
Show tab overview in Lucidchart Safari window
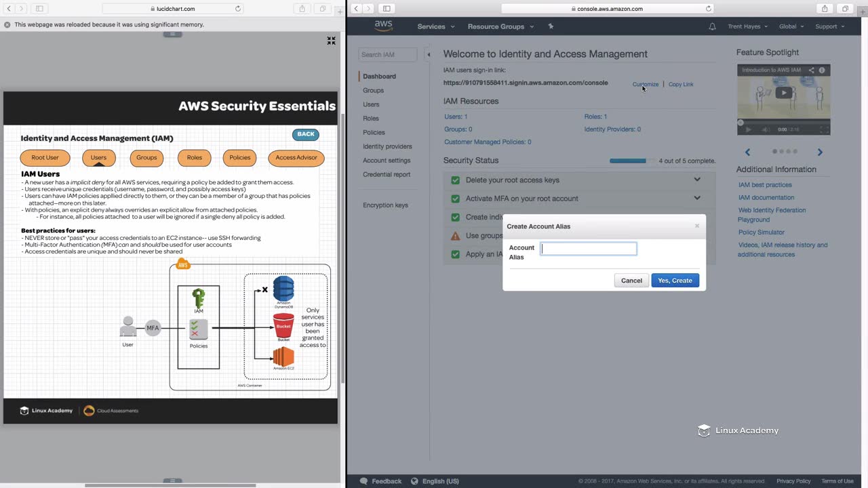coord(322,9)
